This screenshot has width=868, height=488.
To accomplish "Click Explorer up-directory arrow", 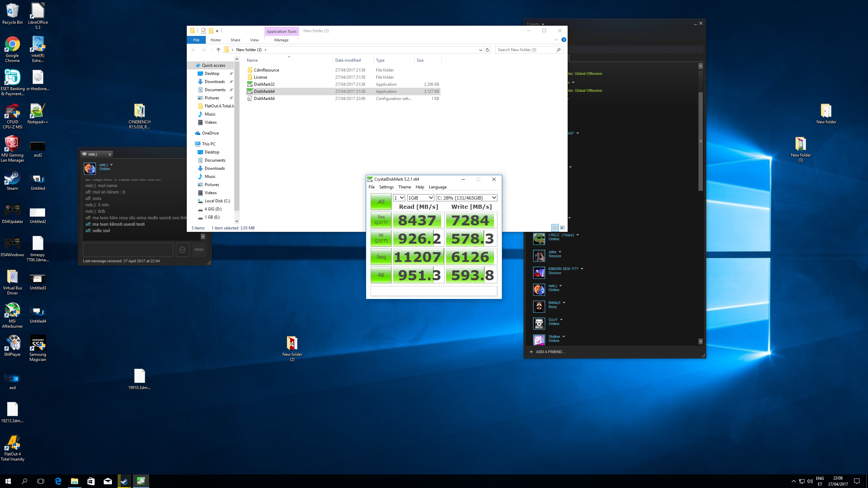I will click(218, 50).
